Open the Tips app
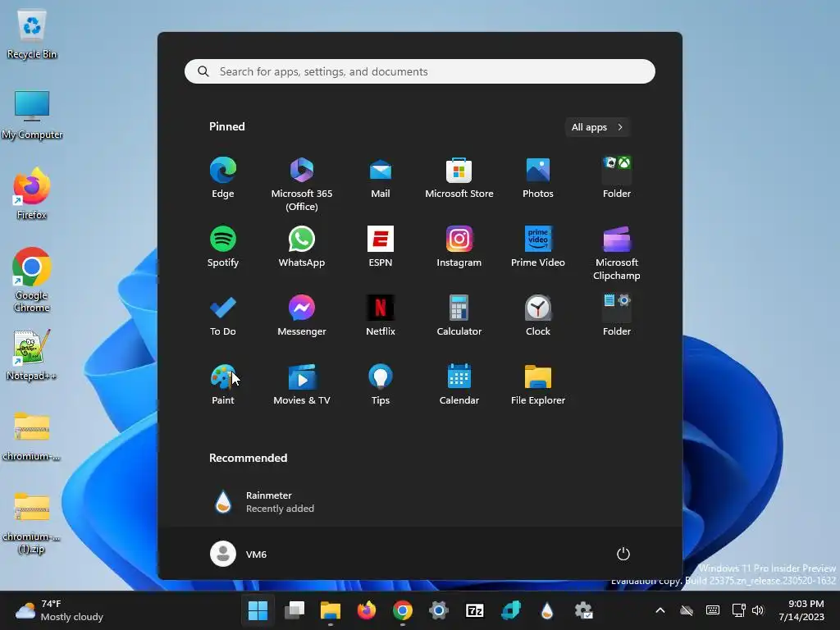840x630 pixels. (x=381, y=384)
